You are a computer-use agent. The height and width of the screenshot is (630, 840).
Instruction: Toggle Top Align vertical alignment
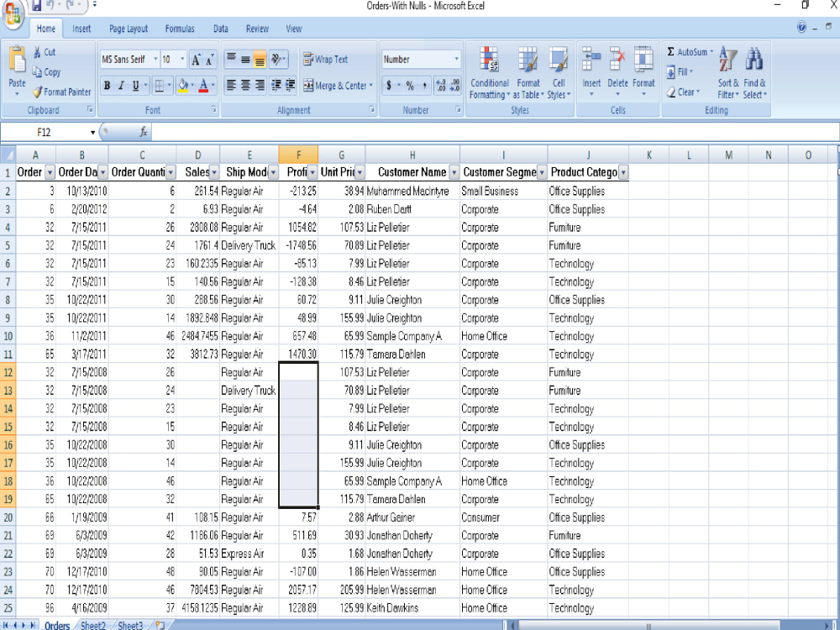(x=232, y=60)
